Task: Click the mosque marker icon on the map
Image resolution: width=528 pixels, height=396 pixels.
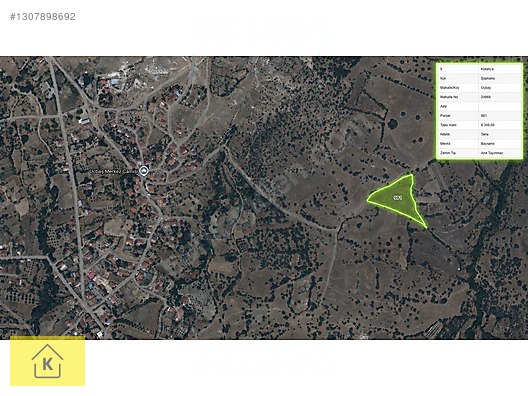Action: point(144,171)
